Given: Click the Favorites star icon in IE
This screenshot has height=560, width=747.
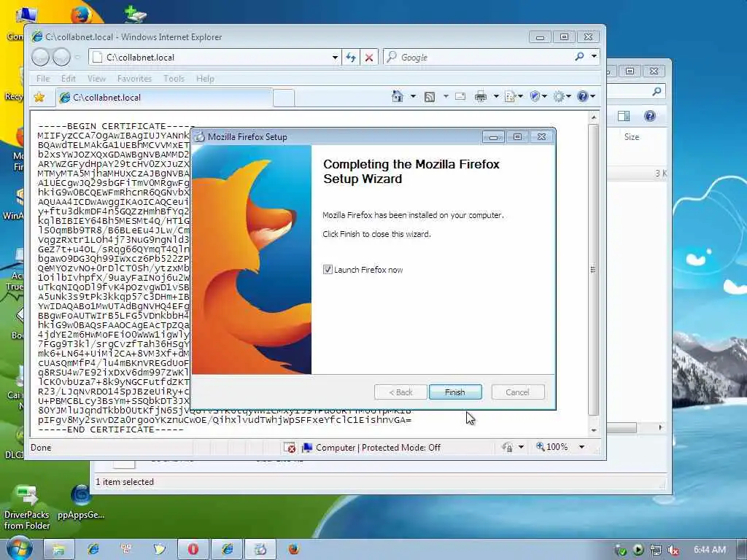Looking at the screenshot, I should 39,97.
